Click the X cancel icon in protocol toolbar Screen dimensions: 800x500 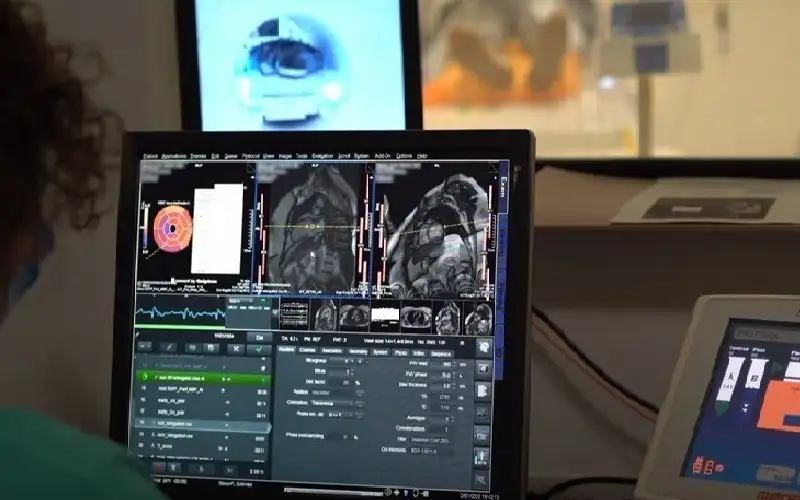(x=235, y=349)
